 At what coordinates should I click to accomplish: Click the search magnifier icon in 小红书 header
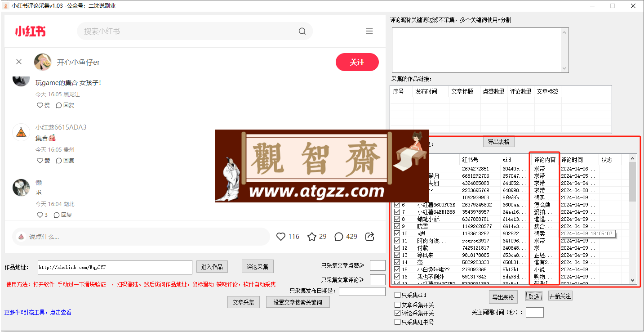coord(302,31)
